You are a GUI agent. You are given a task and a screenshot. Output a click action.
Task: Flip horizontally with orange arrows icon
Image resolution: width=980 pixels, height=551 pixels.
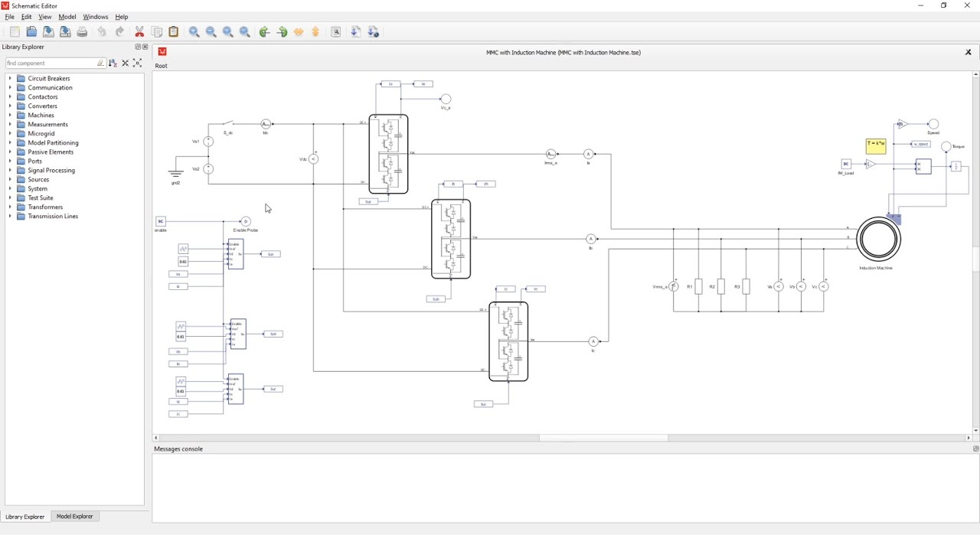pyautogui.click(x=299, y=32)
